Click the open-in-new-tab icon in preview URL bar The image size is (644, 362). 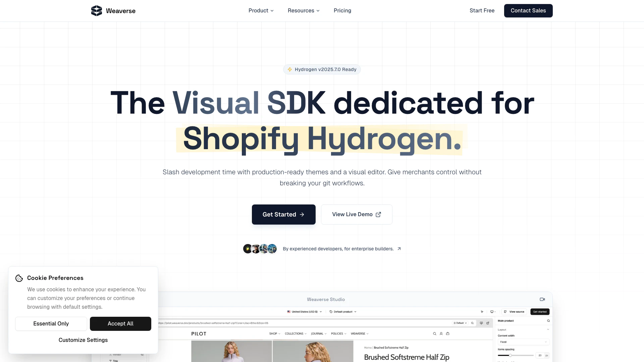(488, 323)
